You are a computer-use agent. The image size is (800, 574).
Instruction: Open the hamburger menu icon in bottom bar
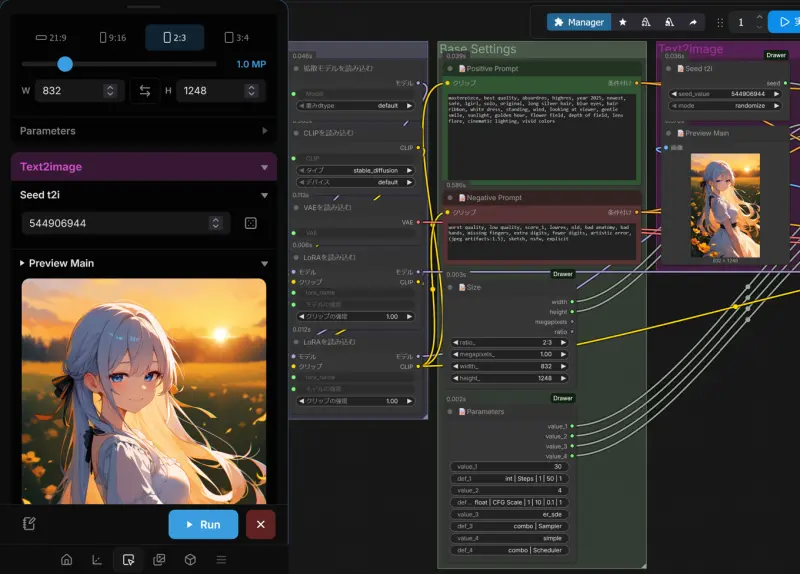[x=221, y=560]
